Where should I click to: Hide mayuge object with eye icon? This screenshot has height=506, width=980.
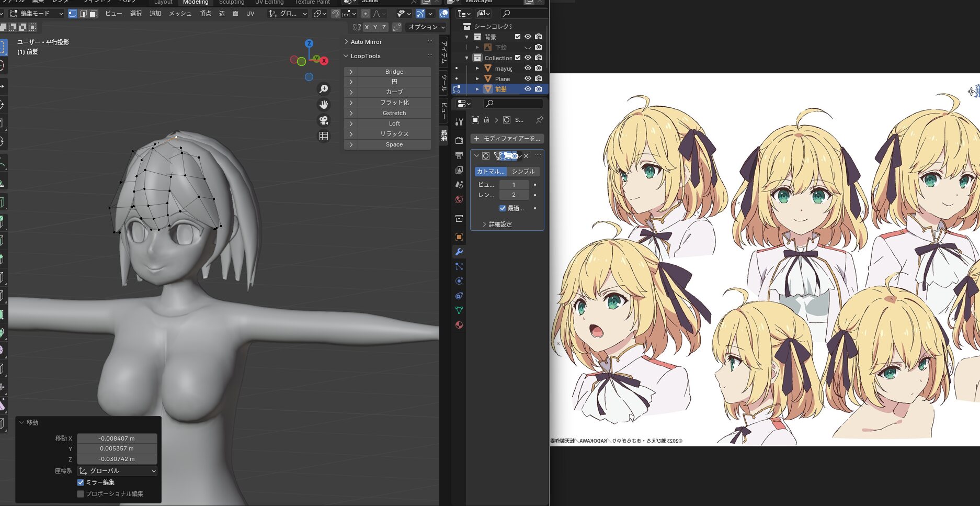click(528, 68)
